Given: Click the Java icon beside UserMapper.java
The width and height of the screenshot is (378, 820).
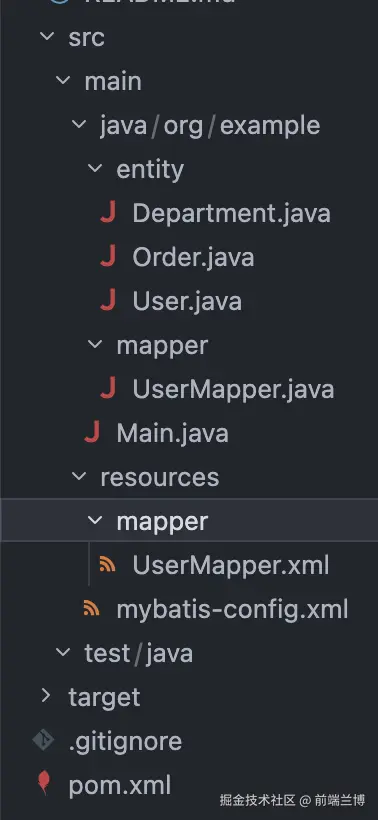Looking at the screenshot, I should (x=108, y=389).
